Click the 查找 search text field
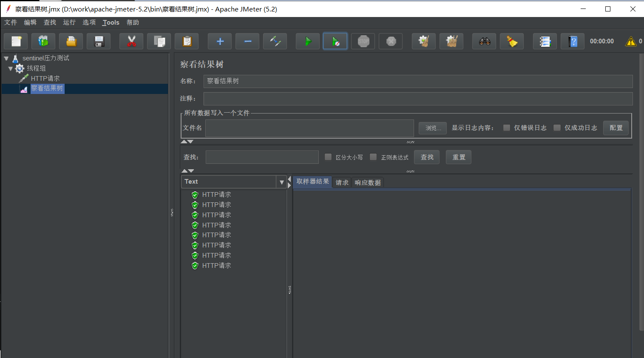The width and height of the screenshot is (644, 358). click(262, 157)
